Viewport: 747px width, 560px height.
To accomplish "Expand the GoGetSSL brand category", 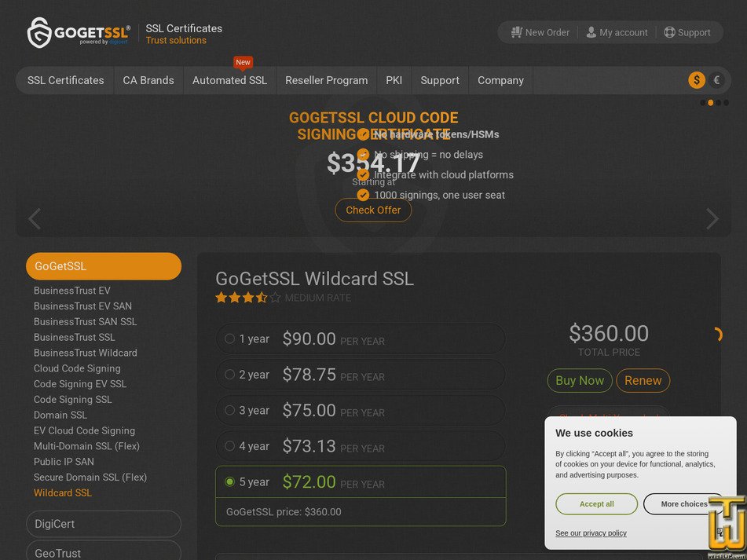I will coord(104,266).
